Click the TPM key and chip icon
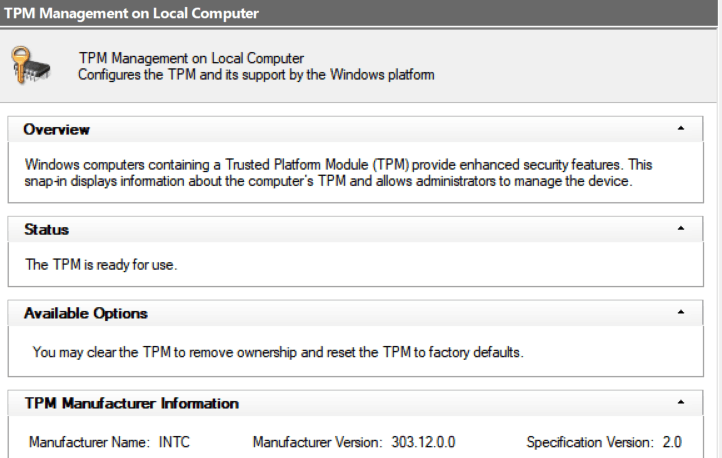This screenshot has height=458, width=722. pos(30,65)
